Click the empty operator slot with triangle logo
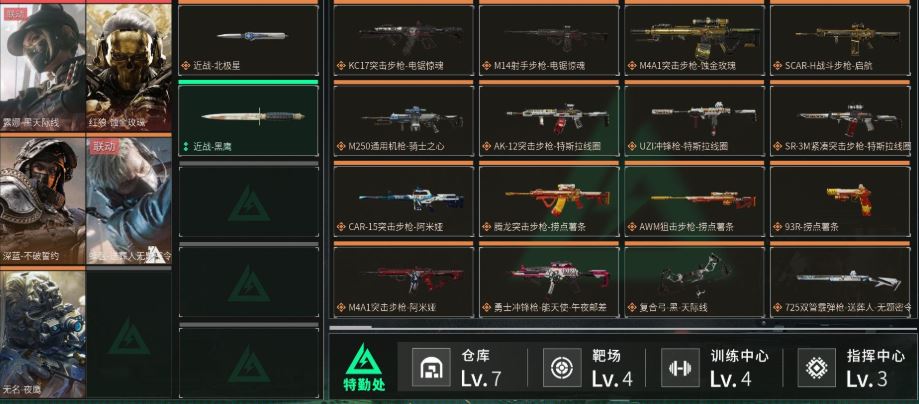Screen dimensions: 919x404 point(129,334)
